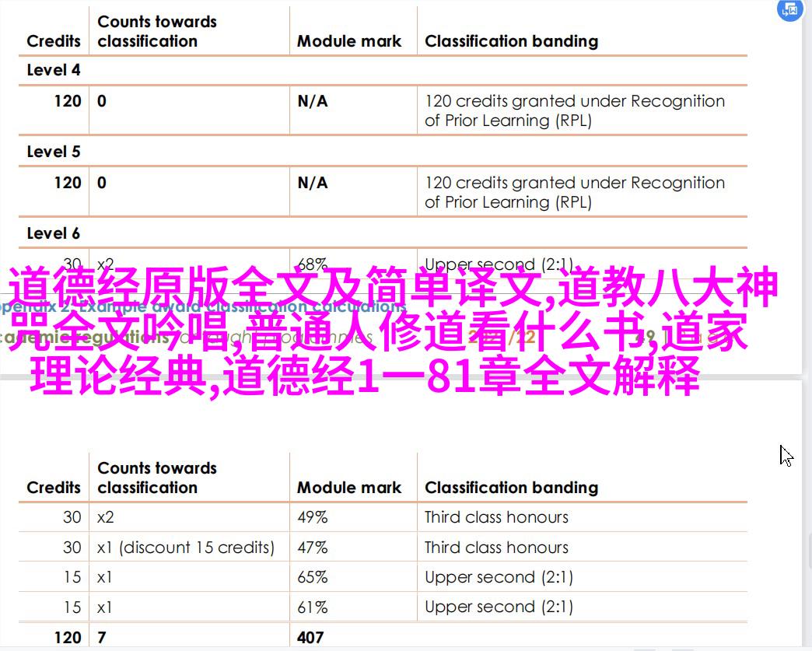Select "Counts towards classification" header above the x2 49% row

pyautogui.click(x=157, y=478)
